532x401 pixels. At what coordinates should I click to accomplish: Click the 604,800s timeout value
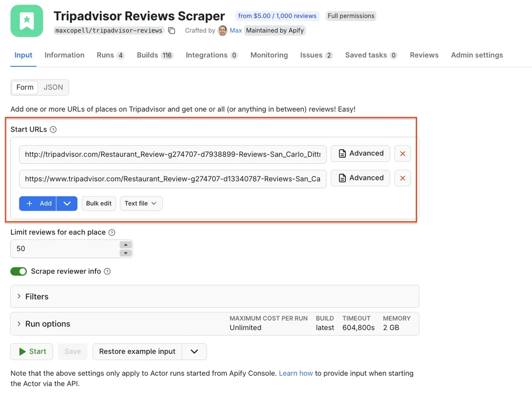click(x=358, y=328)
